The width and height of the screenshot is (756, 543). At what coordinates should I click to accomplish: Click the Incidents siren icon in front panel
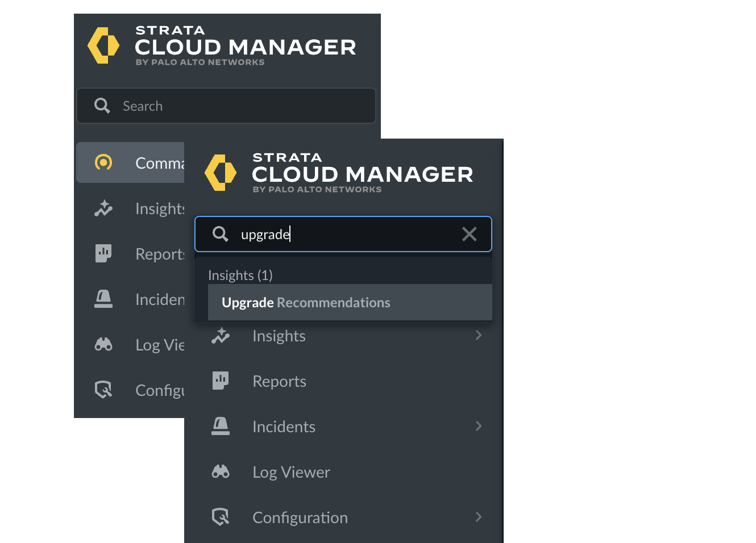point(221,426)
